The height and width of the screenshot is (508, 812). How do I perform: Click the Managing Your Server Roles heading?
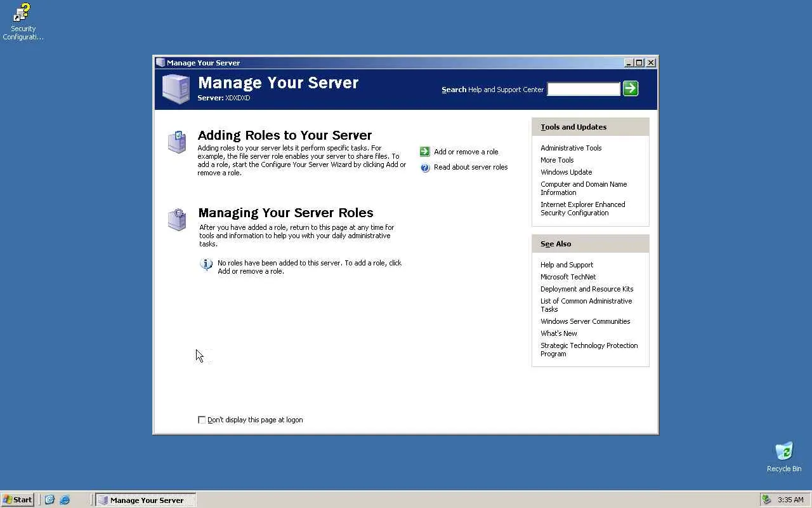point(285,213)
